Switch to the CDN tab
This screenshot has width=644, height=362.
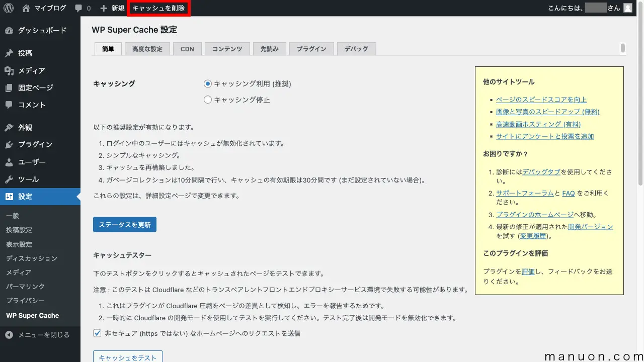187,49
